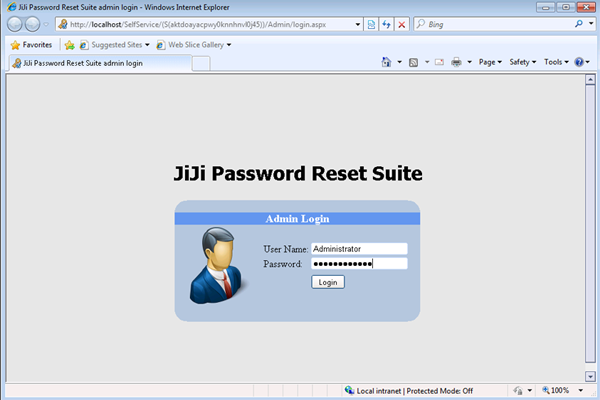This screenshot has width=600, height=400.
Task: Open the search provider dropdown arrow
Action: [x=591, y=24]
